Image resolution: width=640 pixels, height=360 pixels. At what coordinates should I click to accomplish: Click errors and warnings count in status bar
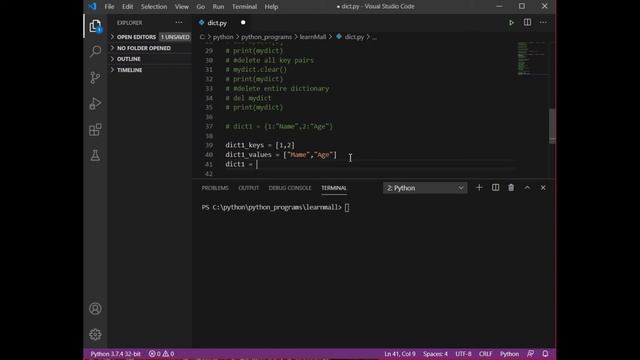(x=161, y=354)
